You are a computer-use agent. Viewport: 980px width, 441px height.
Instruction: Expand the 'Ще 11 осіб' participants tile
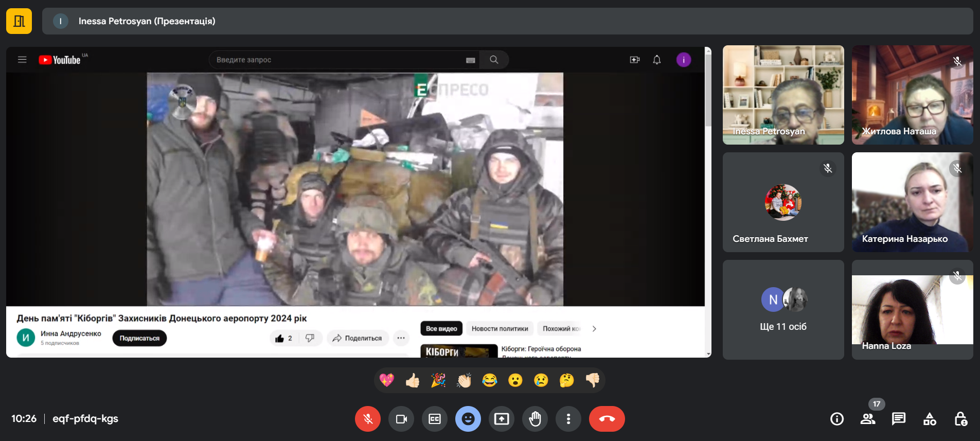coord(783,310)
